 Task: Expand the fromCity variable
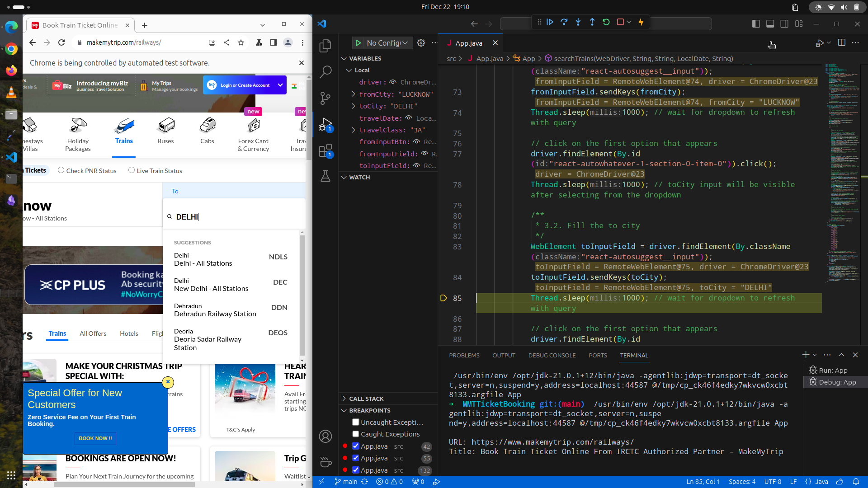(354, 94)
